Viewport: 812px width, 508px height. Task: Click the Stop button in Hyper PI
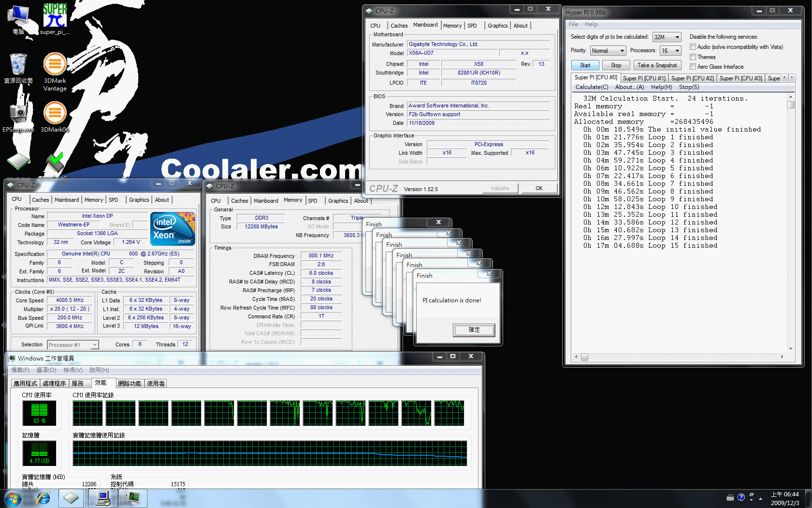[x=616, y=65]
